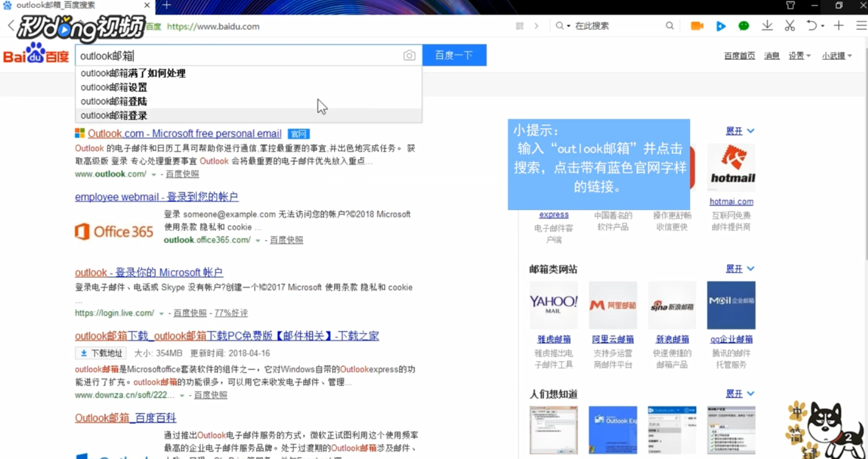Click the hotmail.com thumbnail

731,167
